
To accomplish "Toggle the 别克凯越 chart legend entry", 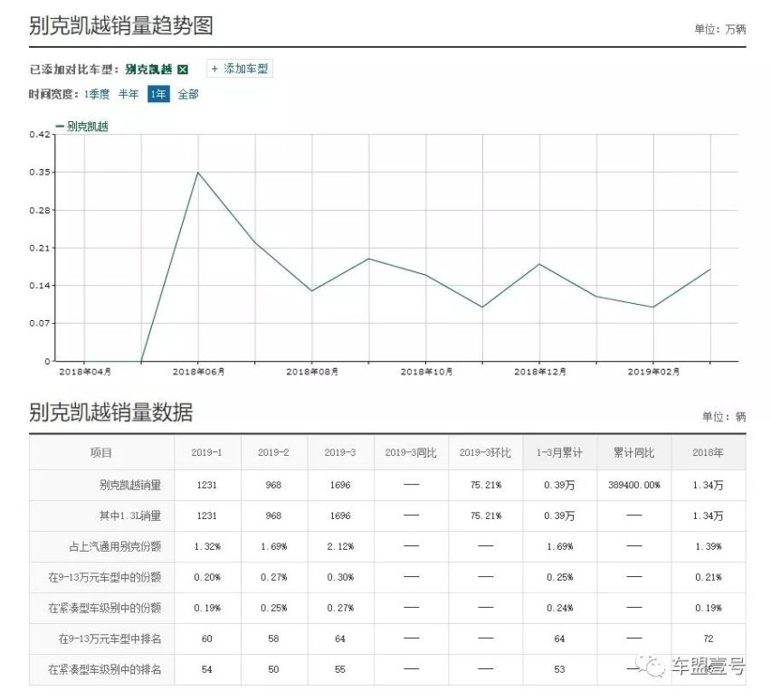I will (x=81, y=127).
